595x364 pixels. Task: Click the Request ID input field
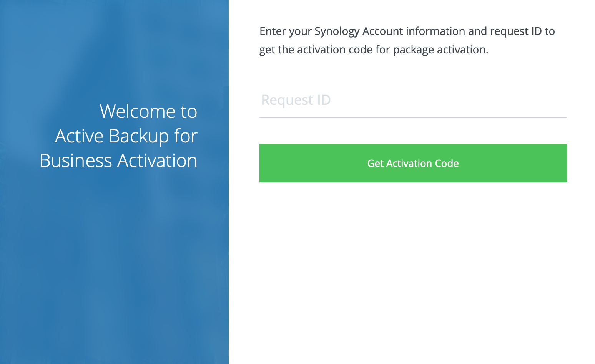(413, 100)
